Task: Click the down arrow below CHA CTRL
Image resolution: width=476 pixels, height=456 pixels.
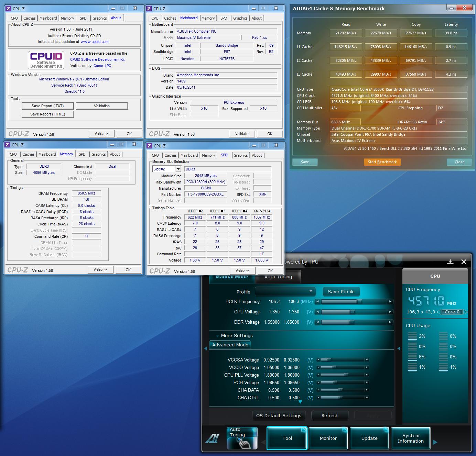Action: (300, 402)
